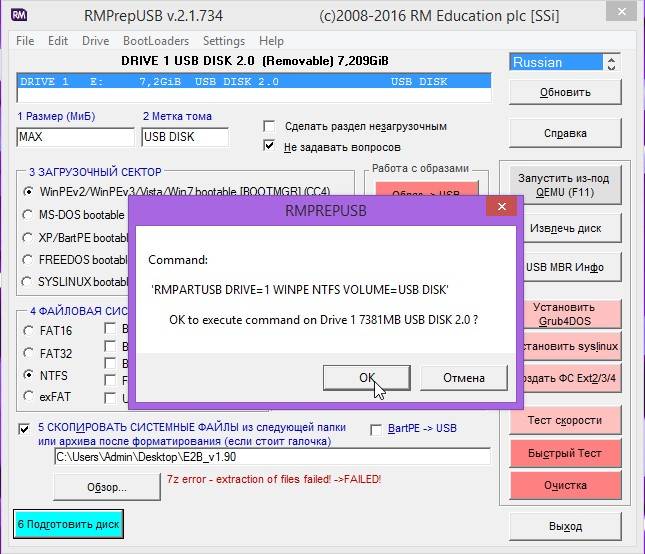Open the BootLoaders menu
Screen dimensions: 645x554
(156, 41)
